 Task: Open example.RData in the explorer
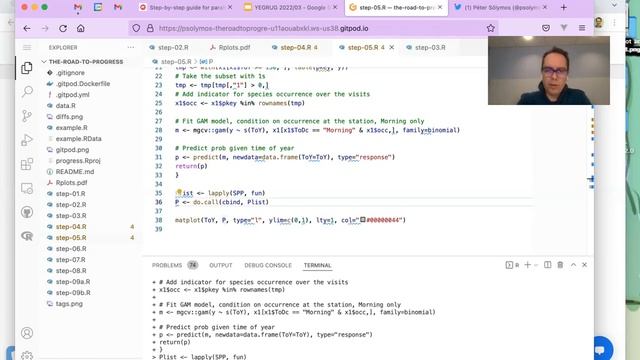click(x=78, y=139)
